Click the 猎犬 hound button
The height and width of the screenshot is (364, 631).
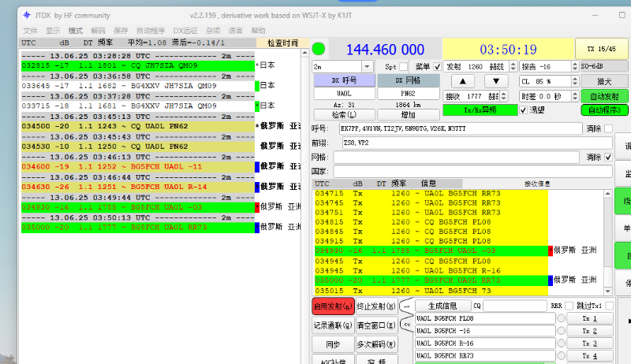pos(604,82)
